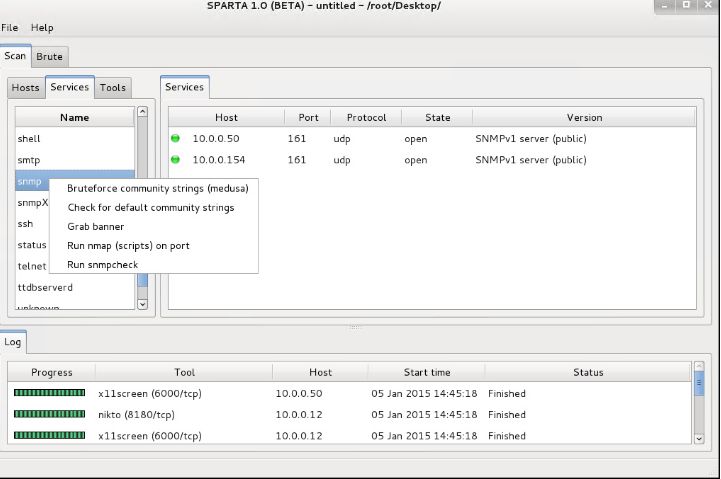Open the File menu
The width and height of the screenshot is (721, 479).
10,27
